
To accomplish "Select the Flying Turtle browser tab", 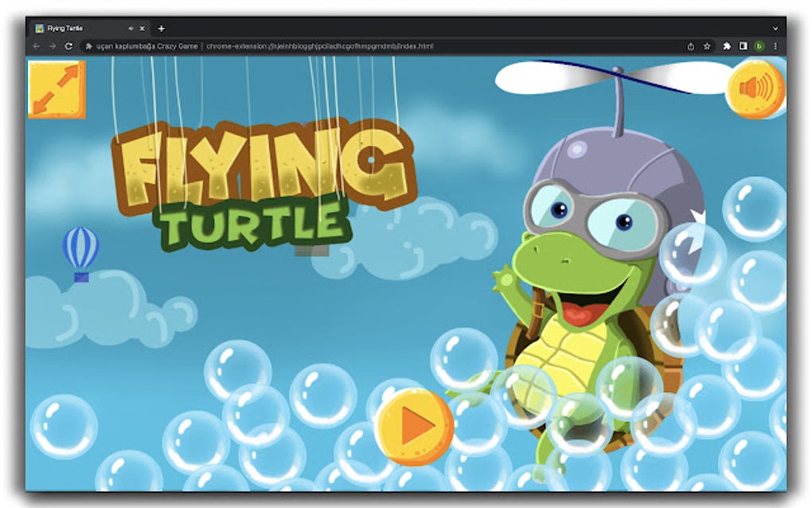I will click(x=76, y=27).
